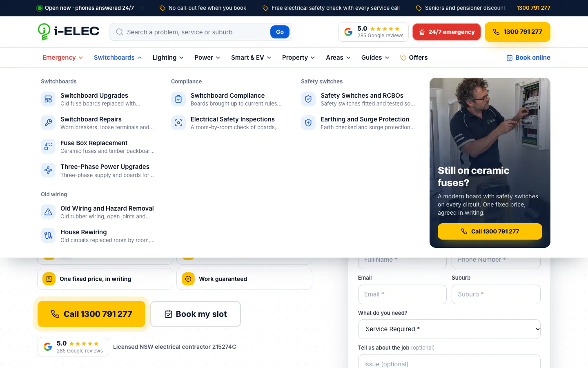
Task: Collapse the Switchboards menu
Action: [x=118, y=58]
